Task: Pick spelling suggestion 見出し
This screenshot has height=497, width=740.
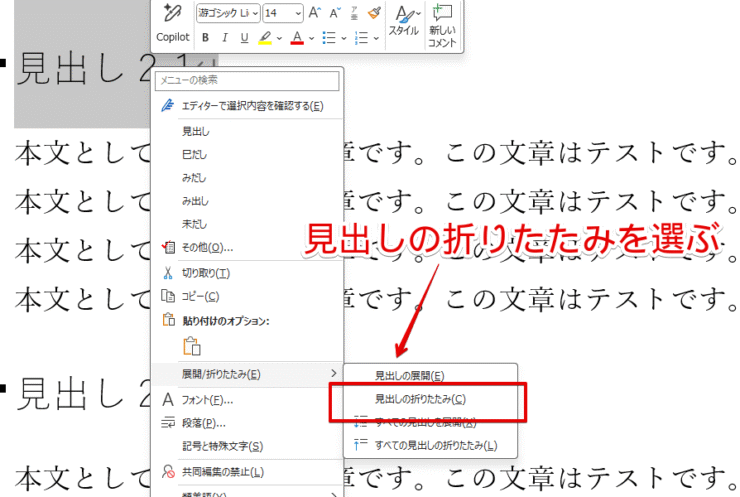Action: (x=247, y=132)
